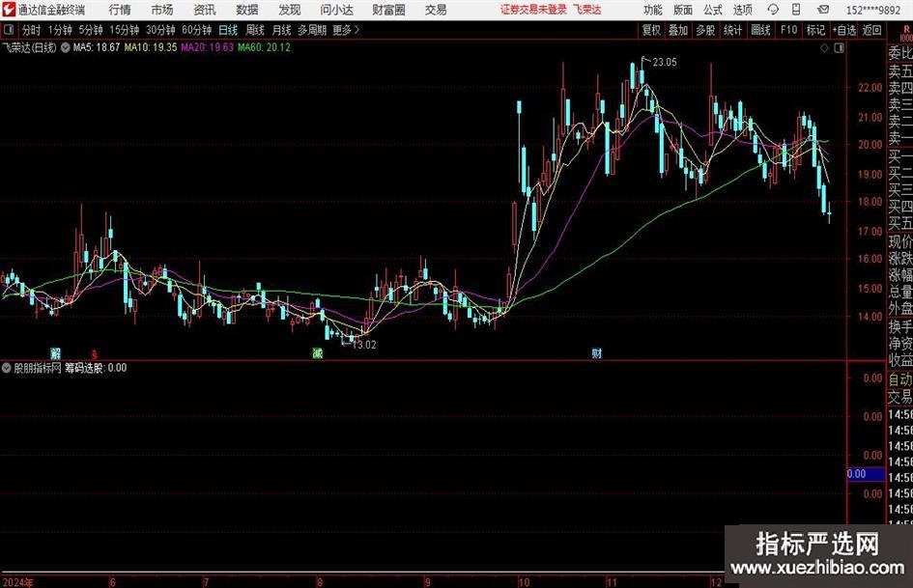
Task: Open the mail envelope icon
Action: [823, 10]
